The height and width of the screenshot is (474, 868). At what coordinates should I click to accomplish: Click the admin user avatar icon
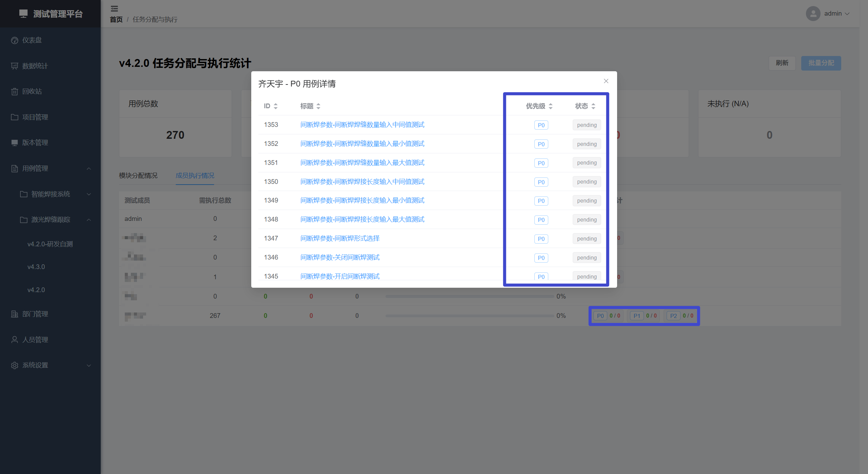[x=813, y=14]
